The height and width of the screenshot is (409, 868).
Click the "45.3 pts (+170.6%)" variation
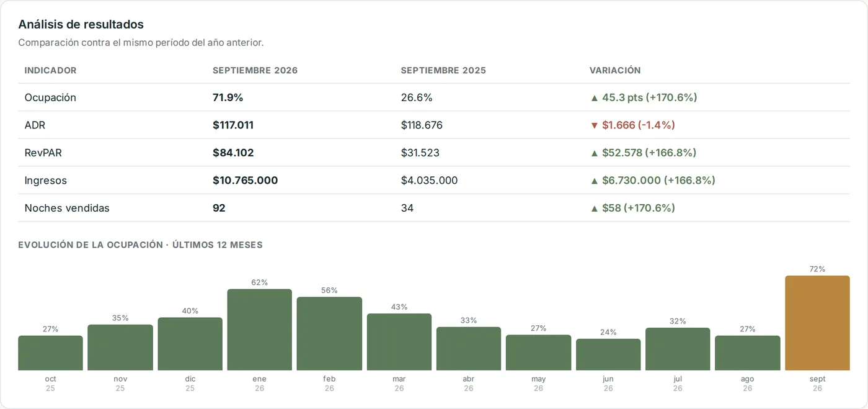[644, 97]
